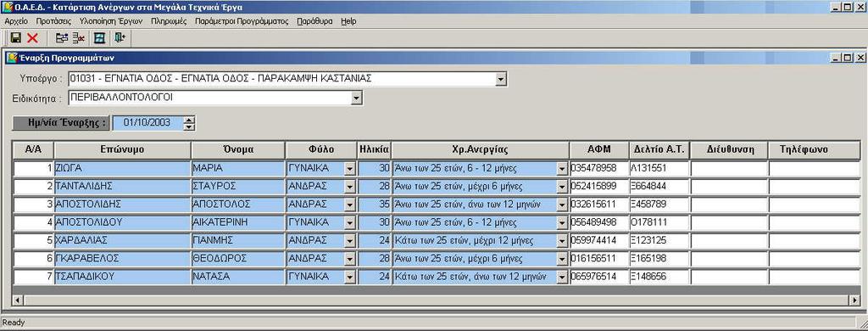This screenshot has width=868, height=331.
Task: Click the surname cell ΖΙΩΓΑ
Action: 122,168
